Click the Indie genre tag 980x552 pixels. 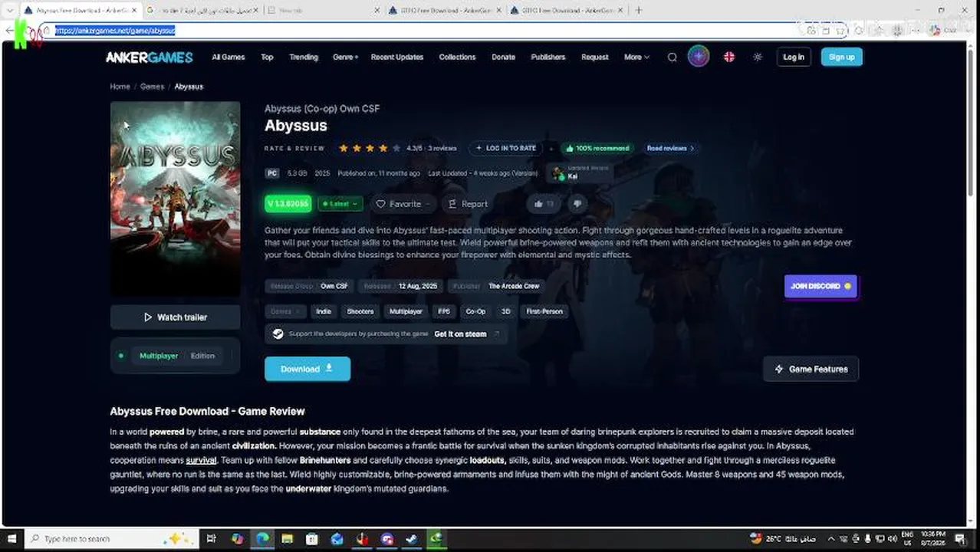[324, 311]
